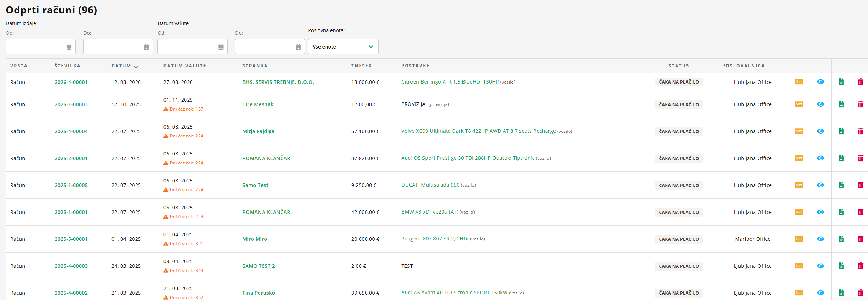Click the issue date Do input field

113,47
